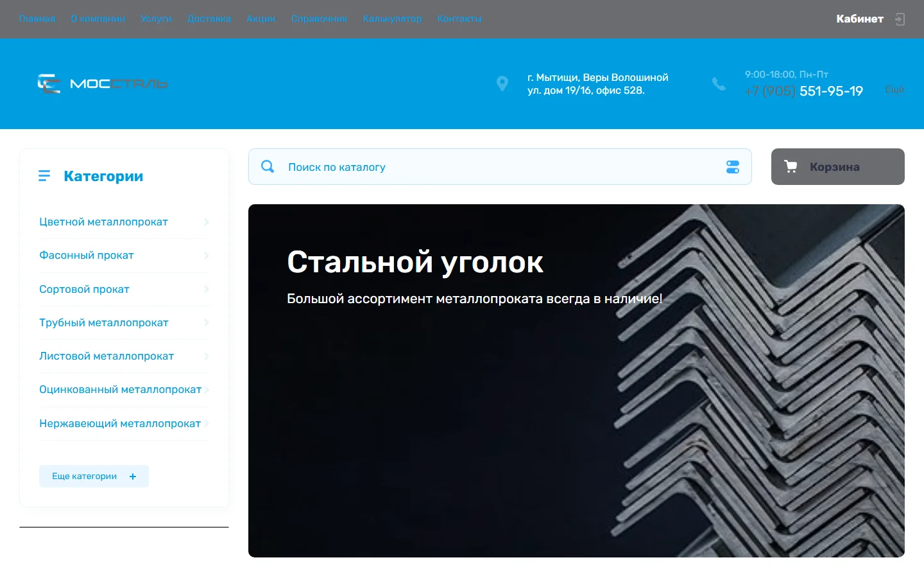This screenshot has width=924, height=578.
Task: Focus the Поиск по каталогу field
Action: click(x=500, y=167)
